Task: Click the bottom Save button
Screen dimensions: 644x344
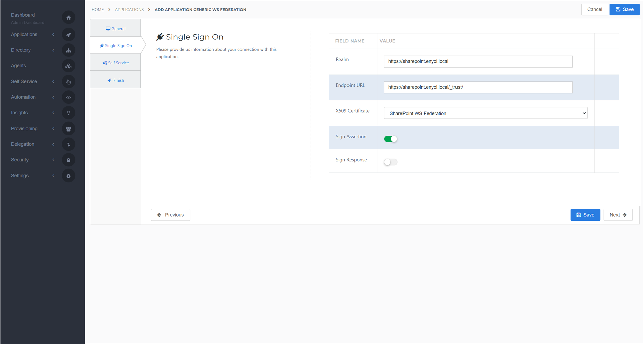Action: [585, 215]
